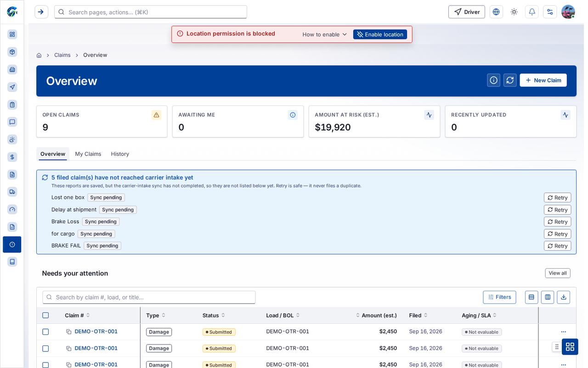Viewport: 588px width, 368px height.
Task: Switch to the History tab
Action: (x=120, y=154)
